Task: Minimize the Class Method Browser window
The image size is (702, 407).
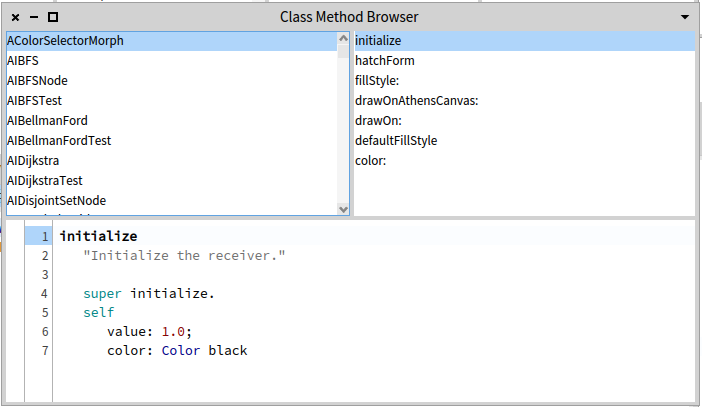Action: 34,17
